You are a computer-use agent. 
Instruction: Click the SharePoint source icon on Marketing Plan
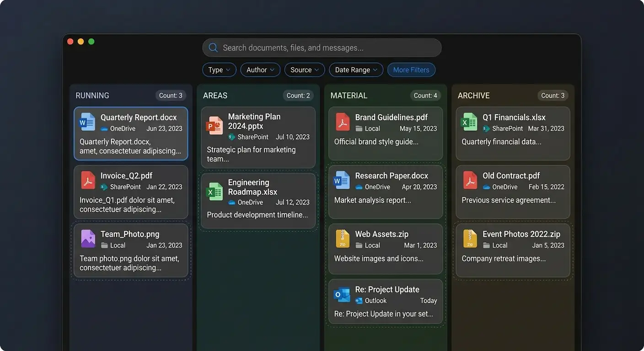(x=232, y=137)
